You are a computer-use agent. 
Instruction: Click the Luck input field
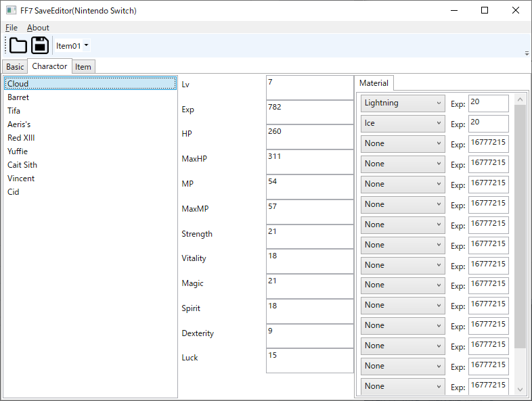pyautogui.click(x=310, y=361)
